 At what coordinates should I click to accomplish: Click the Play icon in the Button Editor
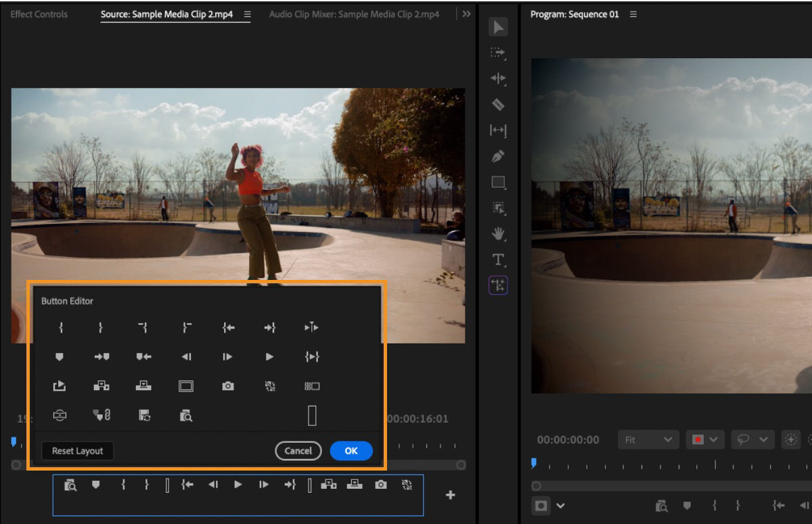[270, 356]
